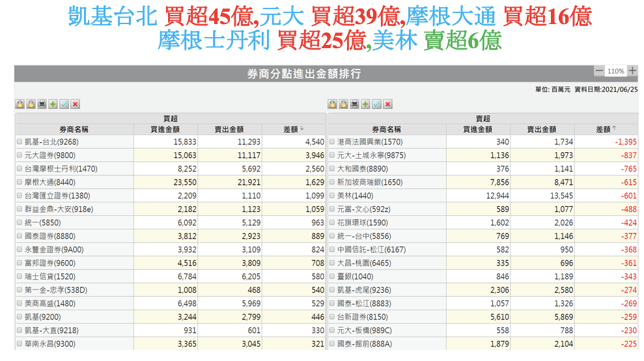This screenshot has height=361, width=644.
Task: Tick the checkbox for 摩根大通(8440)
Action: coord(20,183)
